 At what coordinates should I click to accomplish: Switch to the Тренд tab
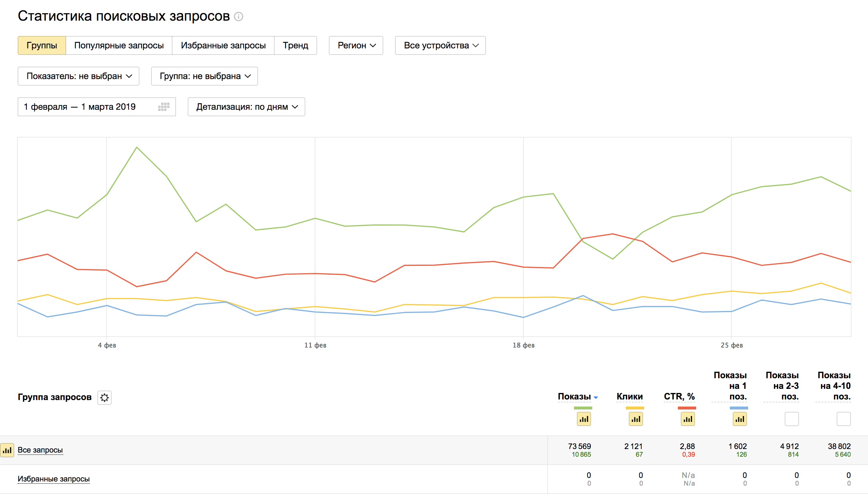click(295, 45)
